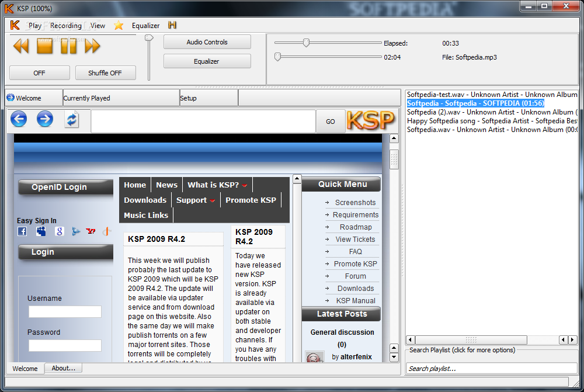
Task: Open Search Playlist options group label
Action: pyautogui.click(x=462, y=350)
